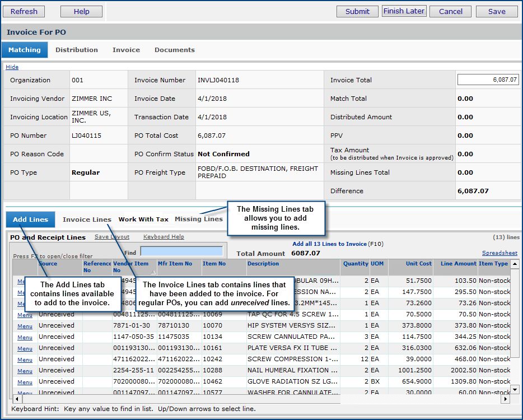Open Menu for item 10134 row
The image size is (523, 420).
pos(25,337)
